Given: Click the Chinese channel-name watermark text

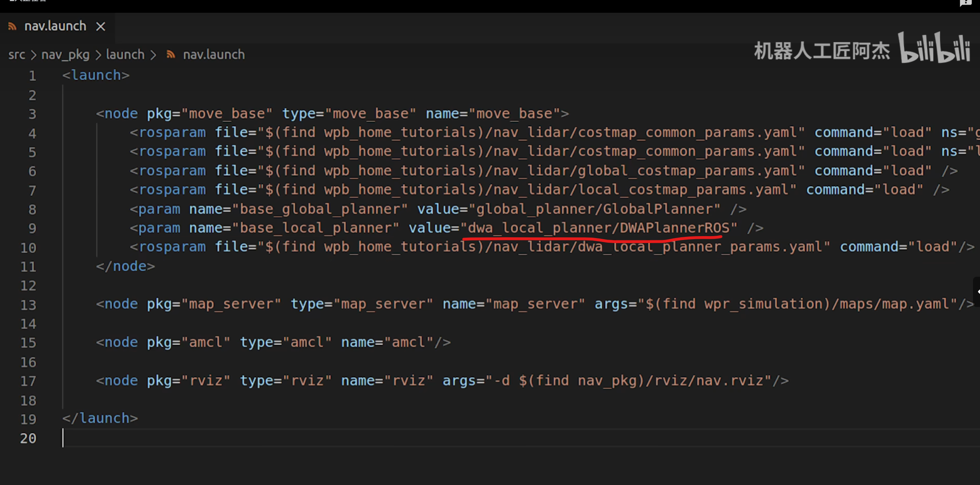Looking at the screenshot, I should [821, 51].
